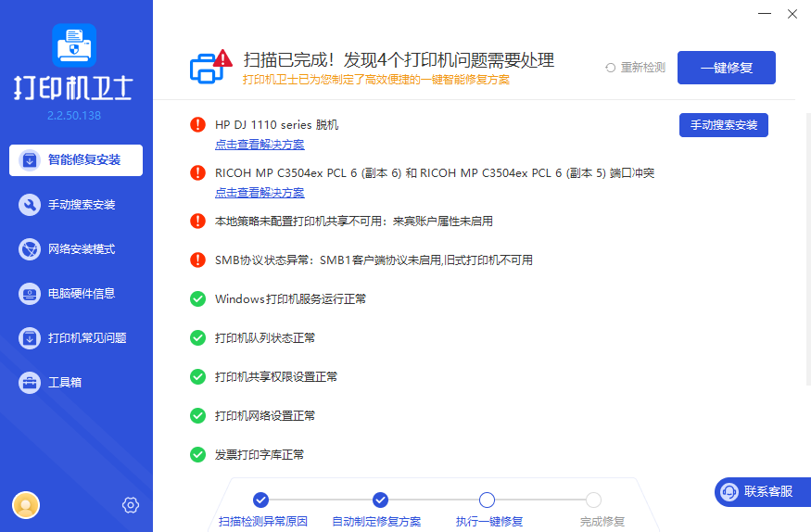The image size is (811, 532).
Task: Click green check for 发票打印字库正常
Action: [x=197, y=454]
